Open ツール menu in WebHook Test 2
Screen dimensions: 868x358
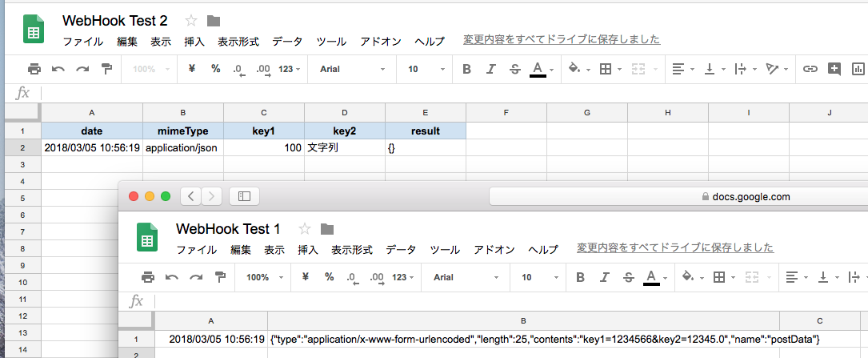pyautogui.click(x=331, y=41)
